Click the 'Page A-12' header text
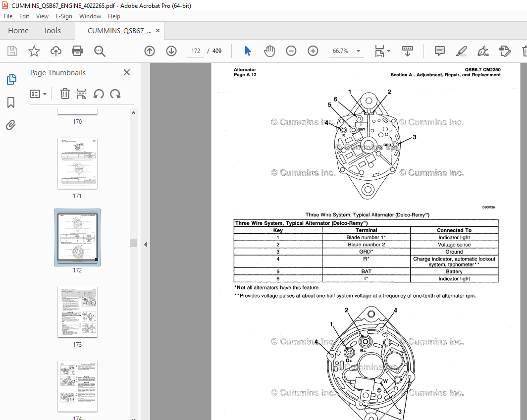This screenshot has width=527, height=420. 245,75
